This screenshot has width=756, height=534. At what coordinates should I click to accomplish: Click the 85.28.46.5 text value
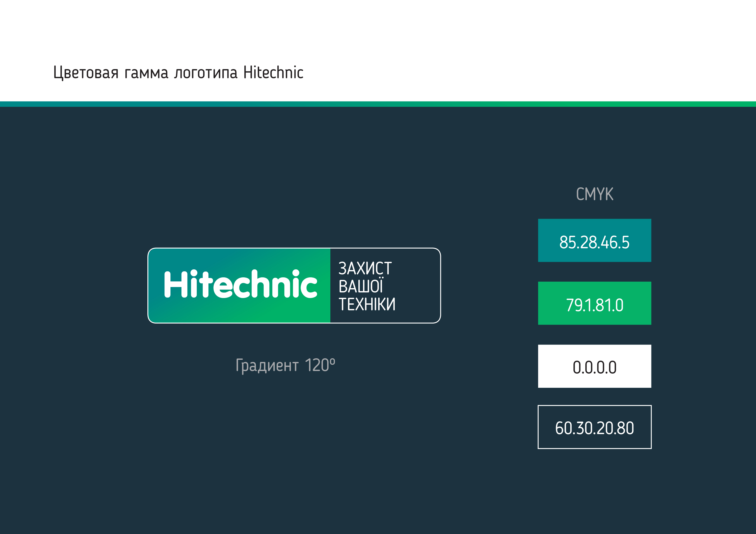pos(594,242)
